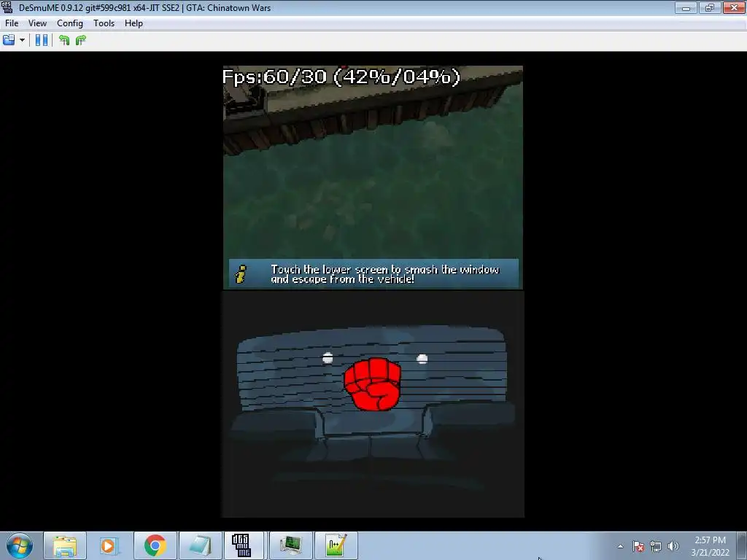The image size is (747, 560).
Task: Expand the Open ROM dropdown arrow
Action: pos(22,40)
